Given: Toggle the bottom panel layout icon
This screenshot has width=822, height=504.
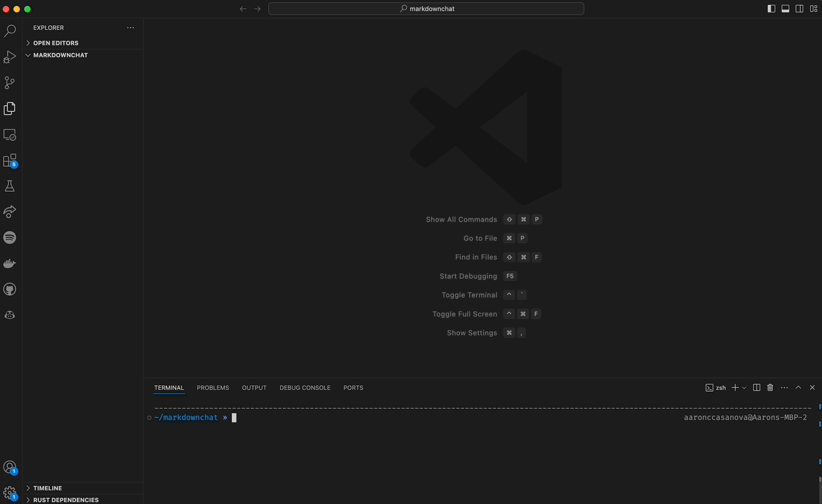Looking at the screenshot, I should (x=785, y=9).
